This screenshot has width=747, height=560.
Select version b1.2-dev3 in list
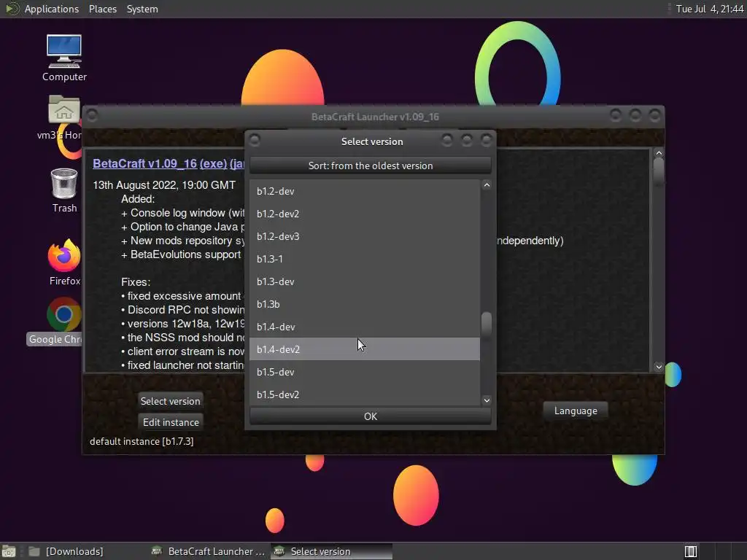(365, 236)
